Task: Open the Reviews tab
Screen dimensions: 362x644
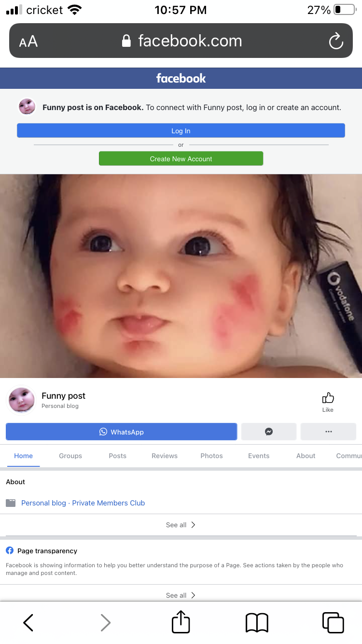Action: click(x=165, y=456)
